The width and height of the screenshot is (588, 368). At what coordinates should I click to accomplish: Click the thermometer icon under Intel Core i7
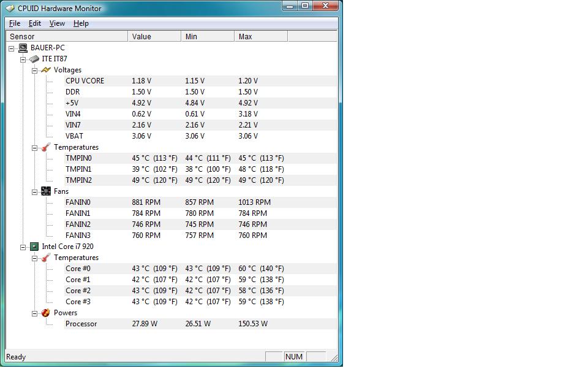coord(46,258)
